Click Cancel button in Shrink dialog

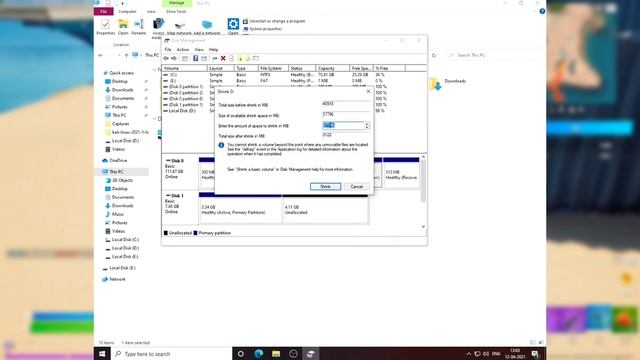point(357,187)
